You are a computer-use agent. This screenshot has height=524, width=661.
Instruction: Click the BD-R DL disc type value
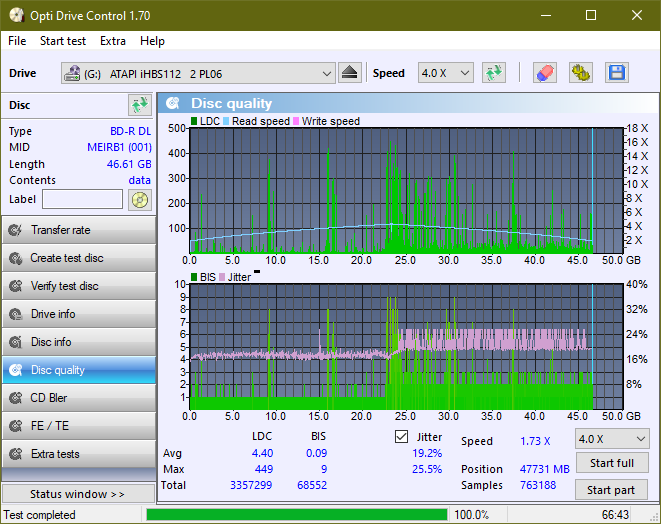point(130,131)
